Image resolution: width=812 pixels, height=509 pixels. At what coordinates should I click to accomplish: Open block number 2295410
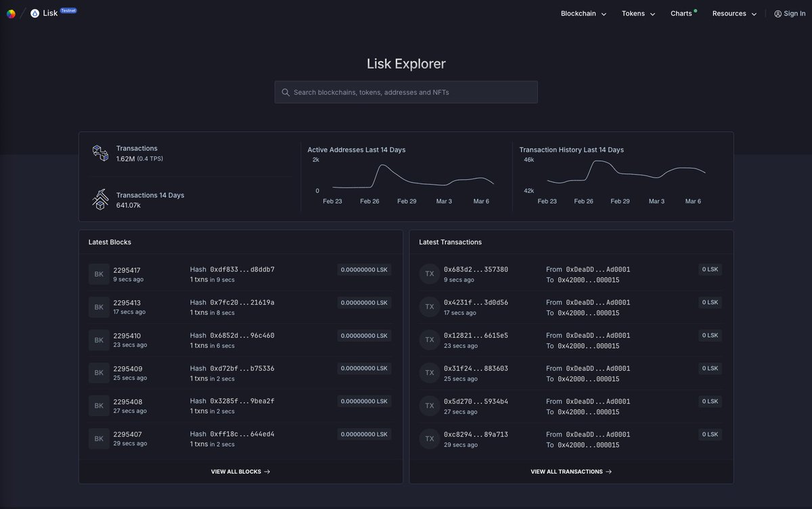127,336
